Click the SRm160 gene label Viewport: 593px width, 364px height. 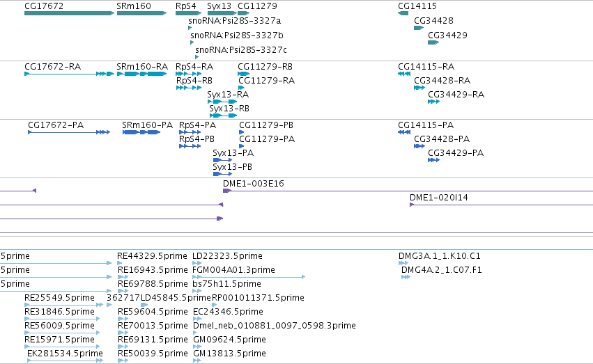click(134, 6)
